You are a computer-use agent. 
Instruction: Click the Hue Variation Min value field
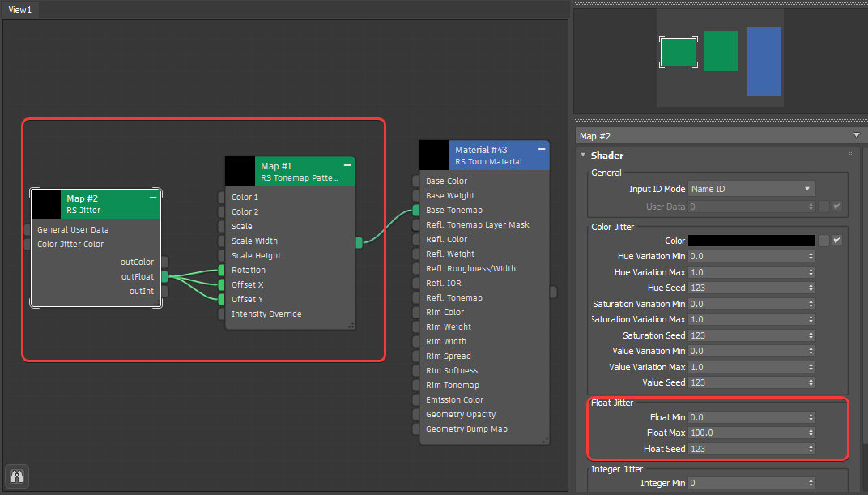click(x=747, y=256)
